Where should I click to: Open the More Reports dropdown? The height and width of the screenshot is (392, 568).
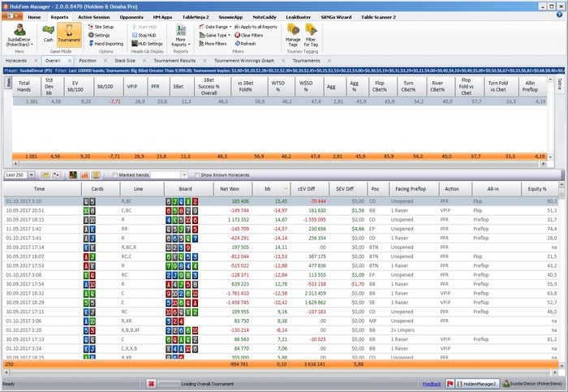pos(180,35)
